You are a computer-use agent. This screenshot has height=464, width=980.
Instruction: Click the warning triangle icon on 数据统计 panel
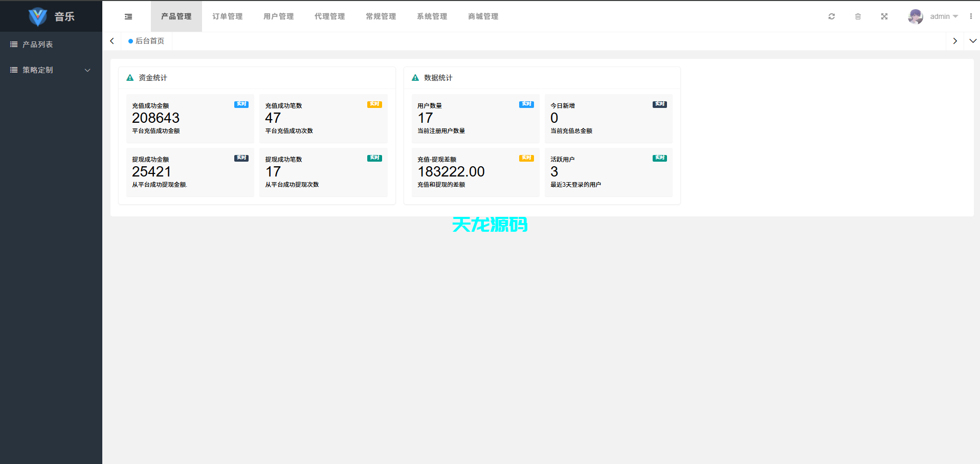(x=415, y=77)
